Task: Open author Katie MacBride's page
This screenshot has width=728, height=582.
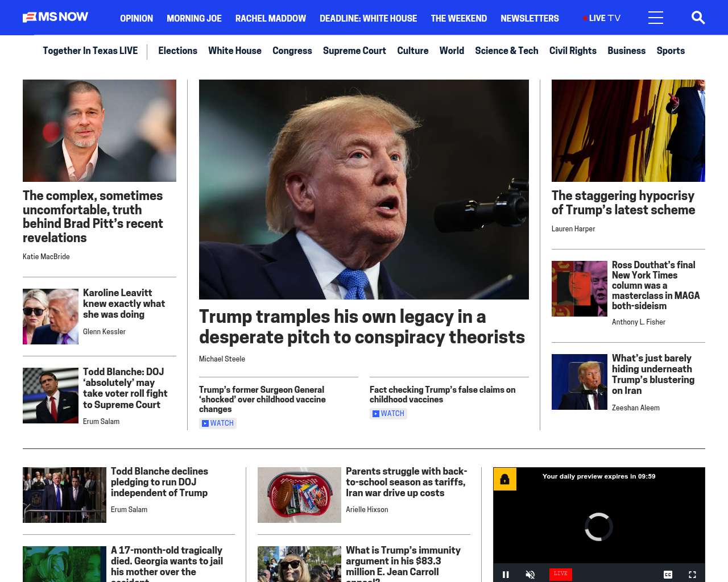Action: click(46, 257)
